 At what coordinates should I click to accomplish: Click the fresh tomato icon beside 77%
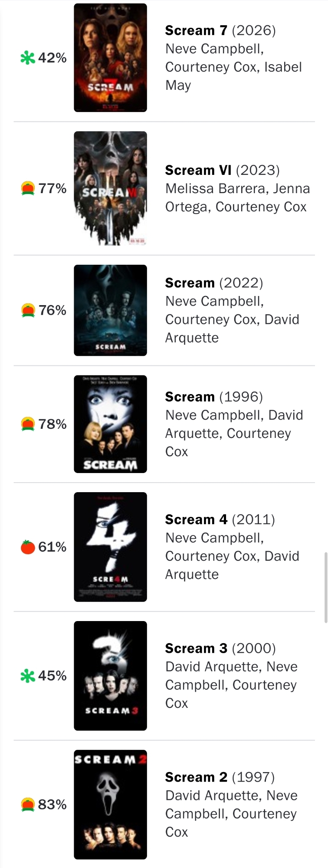(x=28, y=188)
